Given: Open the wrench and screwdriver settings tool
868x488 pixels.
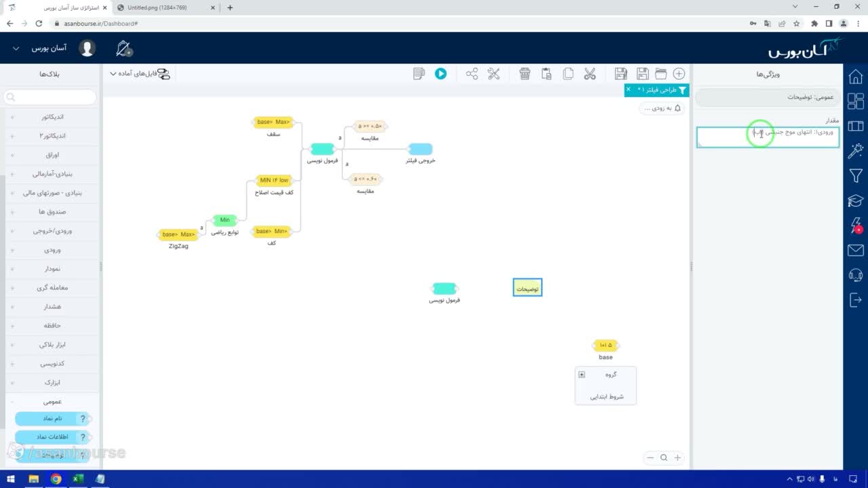Looking at the screenshot, I should 494,74.
